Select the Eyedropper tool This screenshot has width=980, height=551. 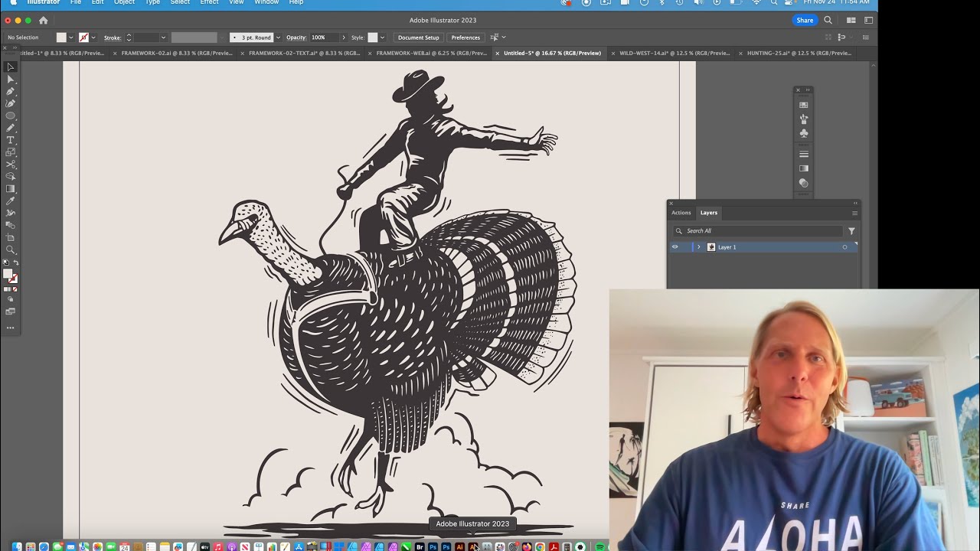[x=10, y=201]
